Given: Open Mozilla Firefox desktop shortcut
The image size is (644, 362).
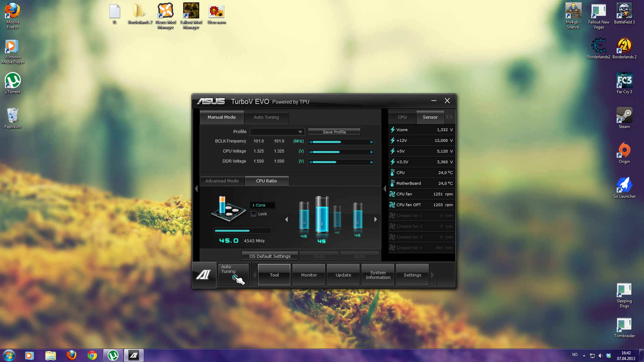Looking at the screenshot, I should point(13,16).
